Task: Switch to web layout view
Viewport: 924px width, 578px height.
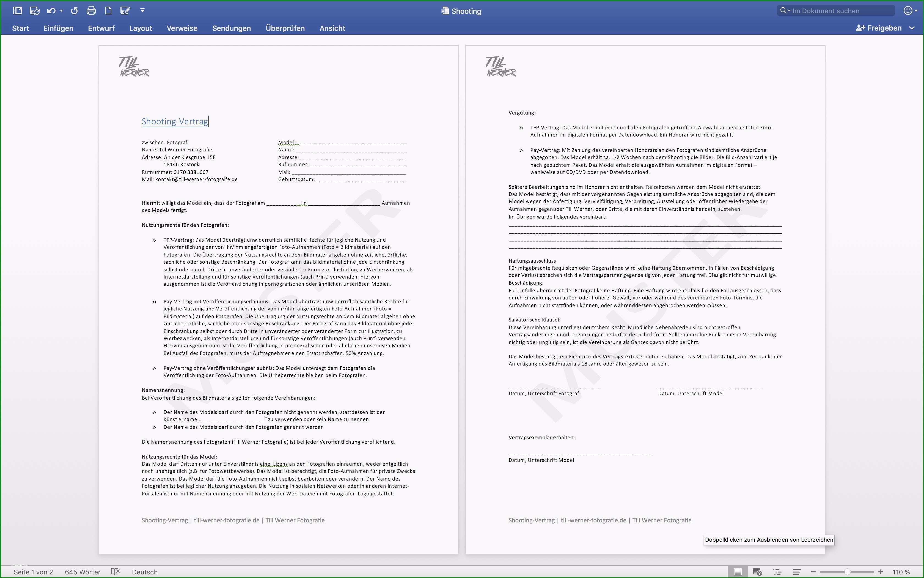Action: (758, 572)
